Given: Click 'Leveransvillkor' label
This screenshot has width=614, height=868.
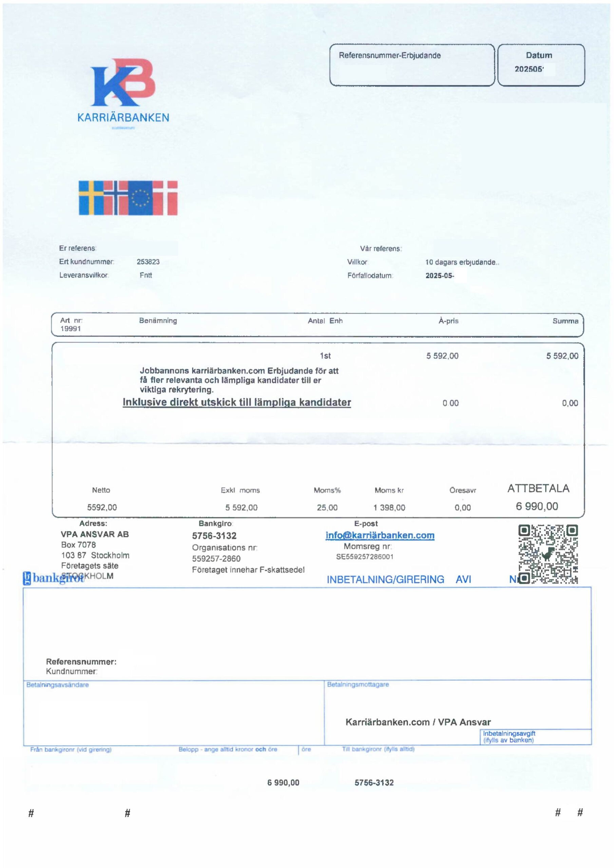Looking at the screenshot, I should 84,275.
